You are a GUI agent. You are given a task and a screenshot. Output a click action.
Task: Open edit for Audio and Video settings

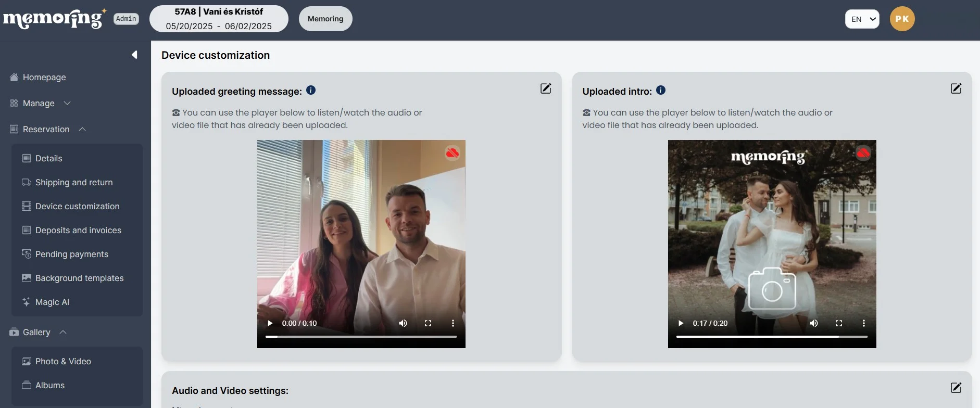956,388
